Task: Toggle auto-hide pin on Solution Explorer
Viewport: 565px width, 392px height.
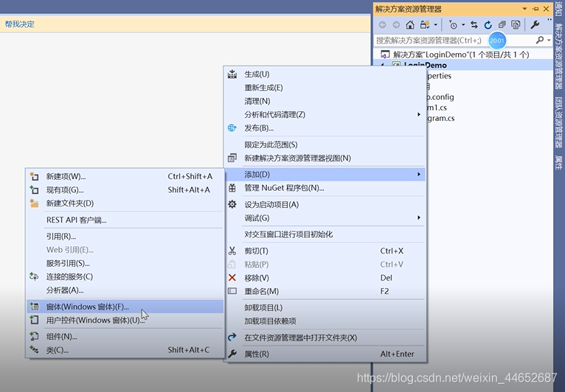Action: [x=535, y=9]
